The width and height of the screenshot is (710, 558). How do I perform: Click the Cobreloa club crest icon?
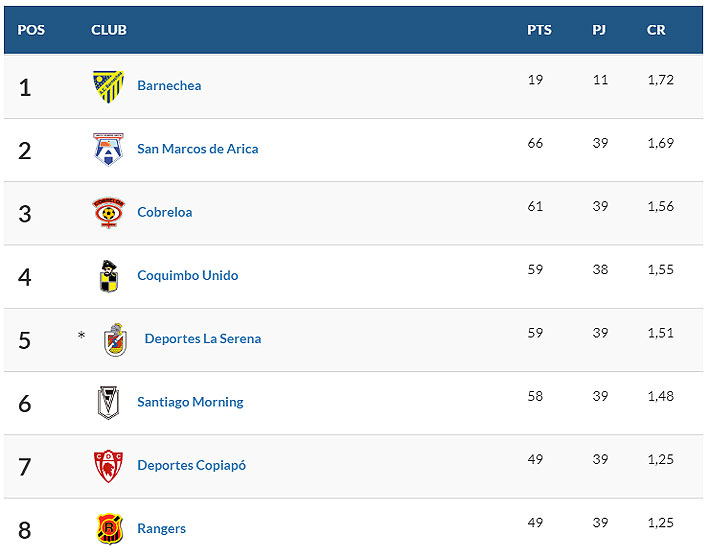coord(108,212)
